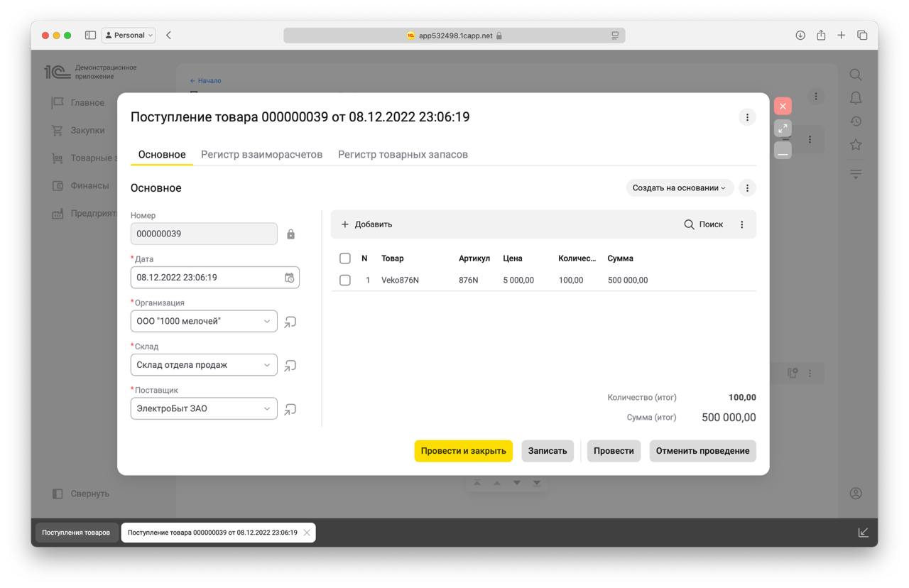Switch to Регистр взаиморасчетов tab
This screenshot has width=909, height=588.
262,155
